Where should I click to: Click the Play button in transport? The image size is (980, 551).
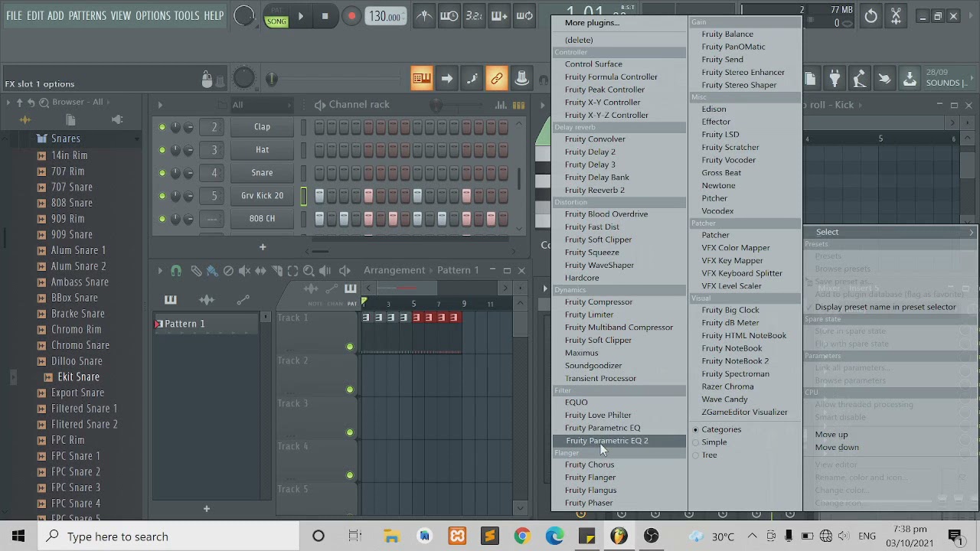(x=300, y=16)
